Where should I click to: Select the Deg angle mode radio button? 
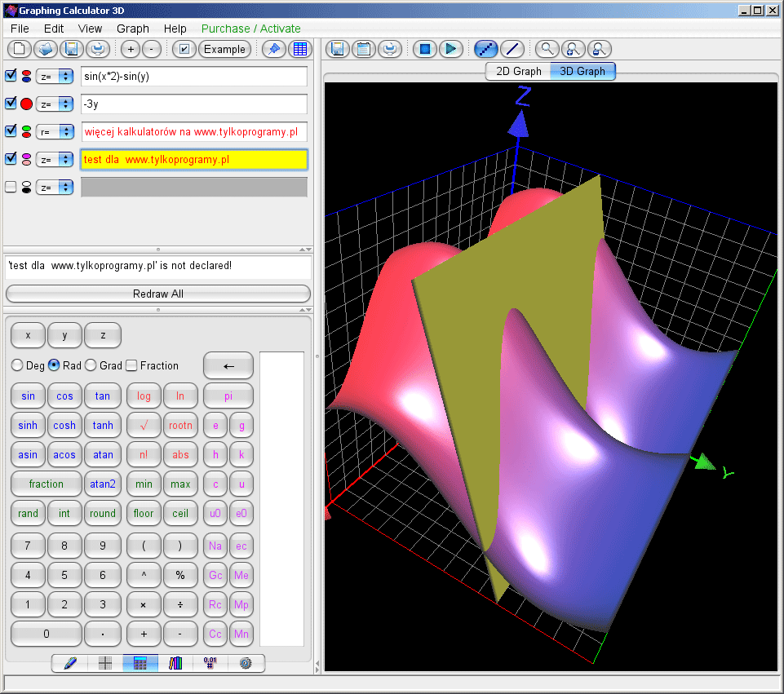pyautogui.click(x=17, y=365)
